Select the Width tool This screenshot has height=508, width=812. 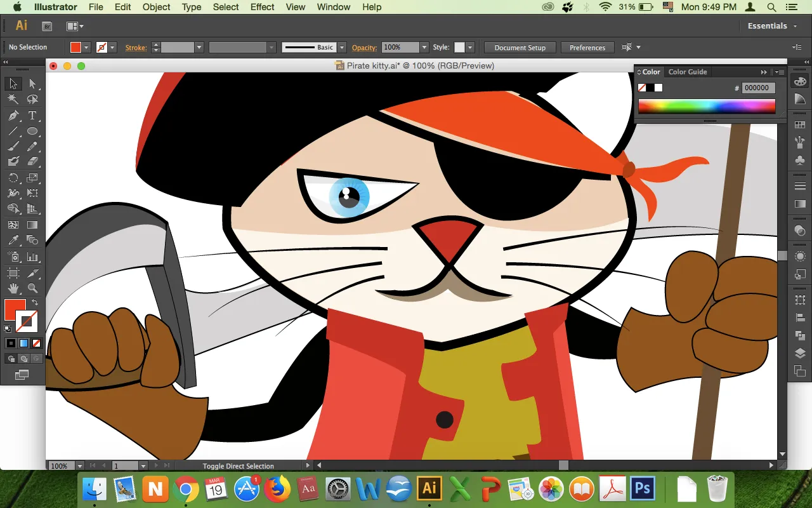pyautogui.click(x=13, y=193)
